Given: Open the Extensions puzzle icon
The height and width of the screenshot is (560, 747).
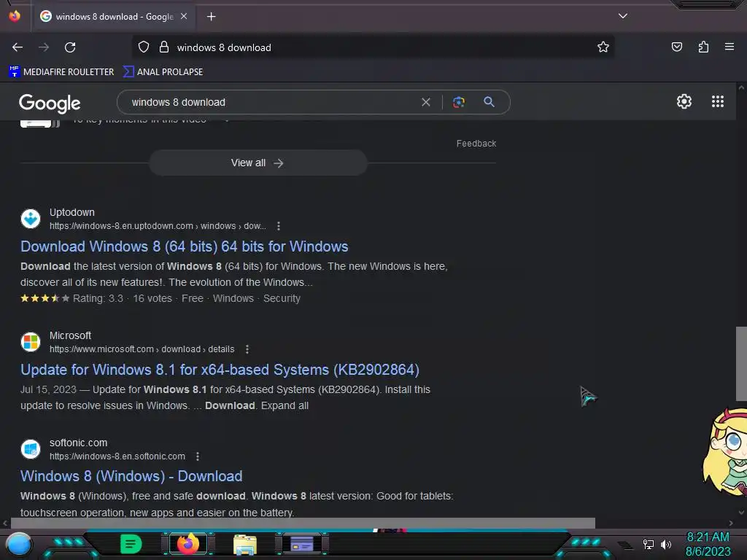Looking at the screenshot, I should point(703,47).
